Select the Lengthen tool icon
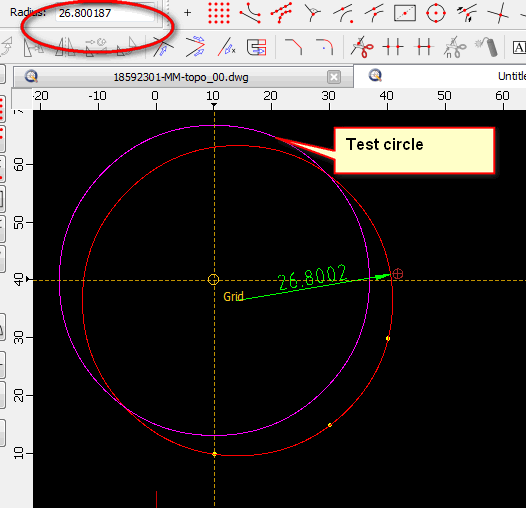The width and height of the screenshot is (526, 508). click(x=226, y=46)
